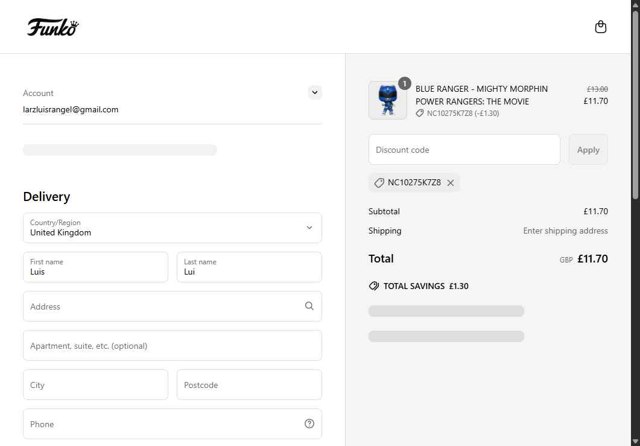640x446 pixels.
Task: Click the Discount code input field
Action: 464,150
